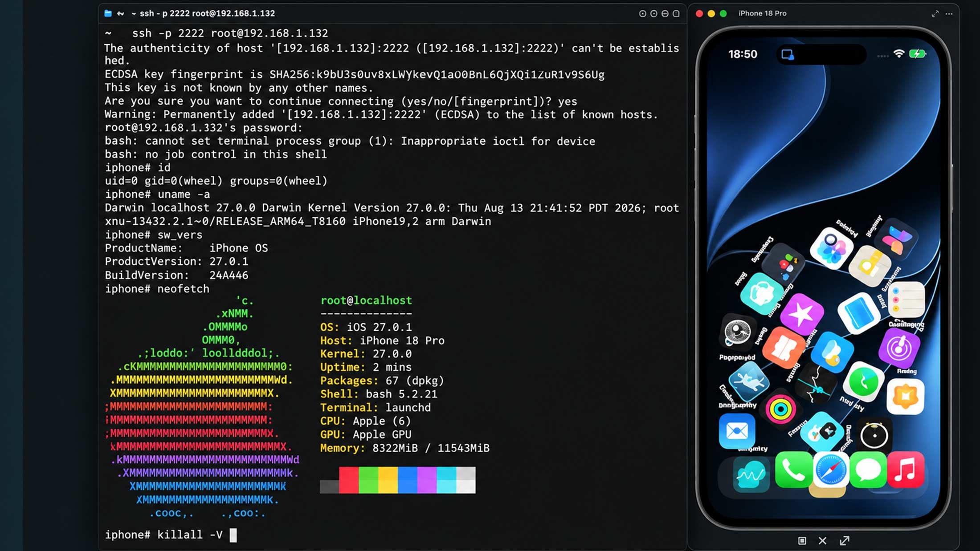980x551 pixels.
Task: Click the 'iPhone 18 Pro' window title
Action: 762,13
